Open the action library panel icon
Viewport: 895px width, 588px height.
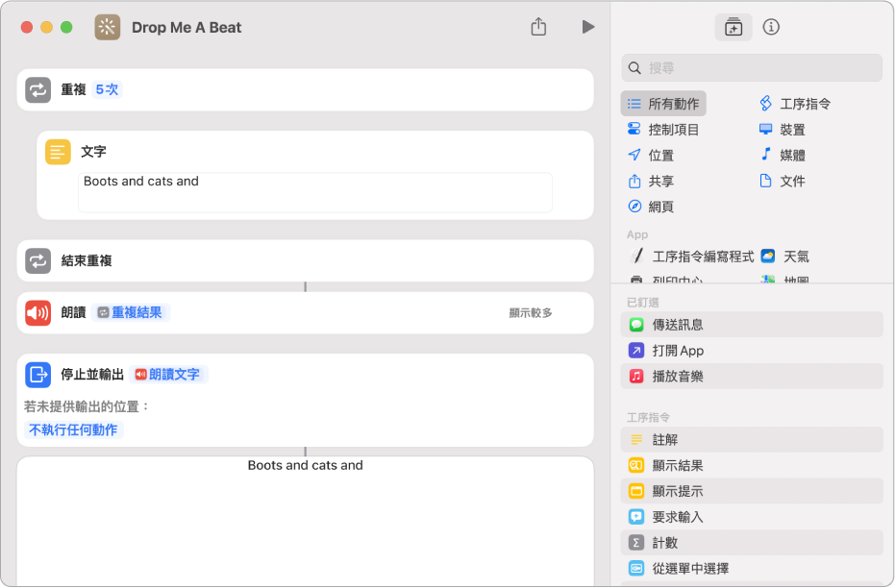[x=733, y=27]
